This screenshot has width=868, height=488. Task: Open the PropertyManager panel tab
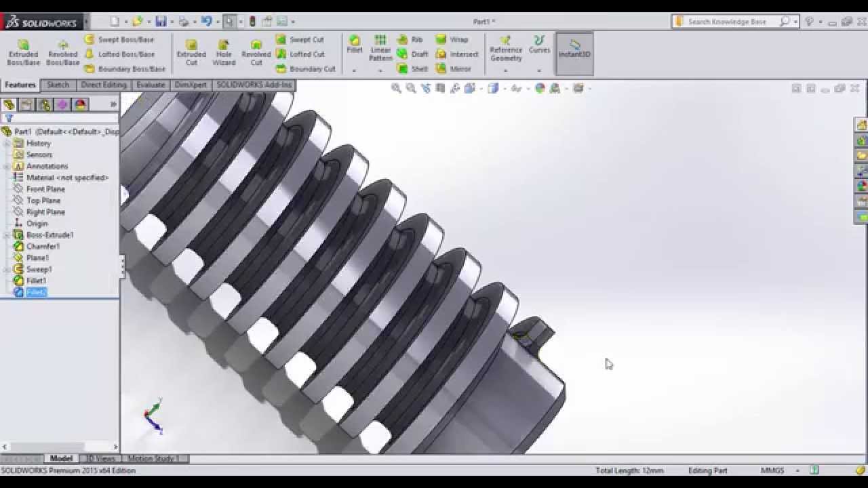[26, 104]
